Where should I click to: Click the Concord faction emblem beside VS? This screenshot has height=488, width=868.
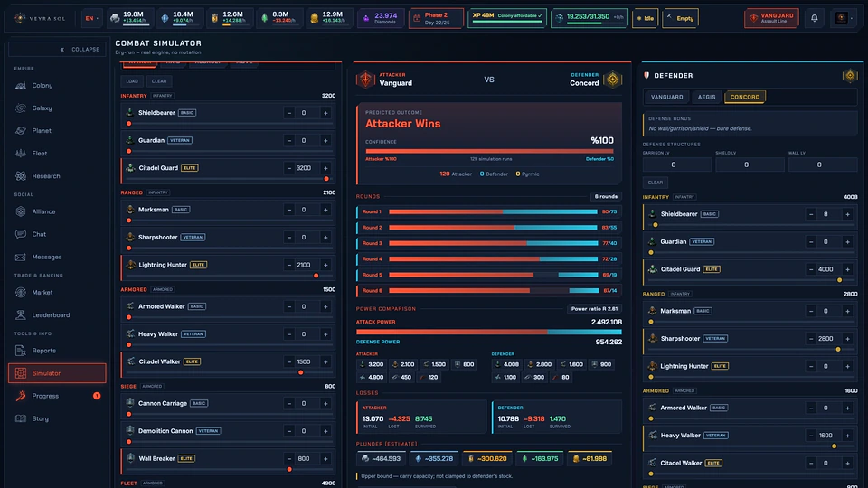point(612,80)
